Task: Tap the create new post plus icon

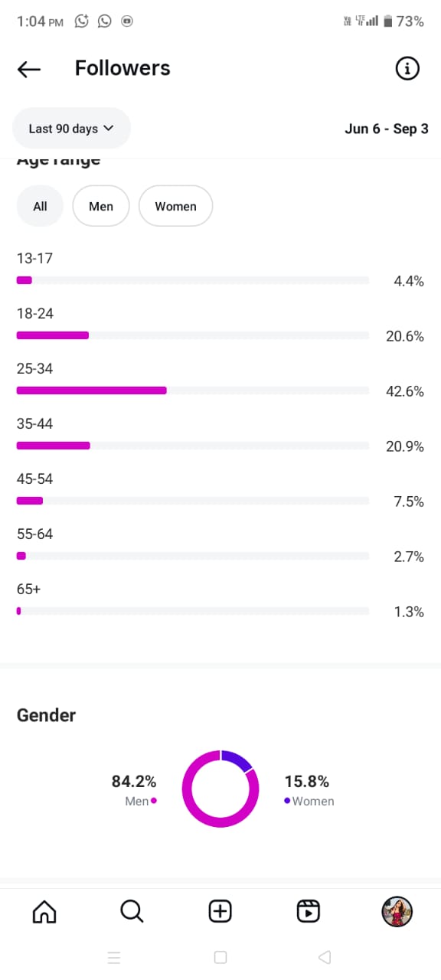Action: 220,911
